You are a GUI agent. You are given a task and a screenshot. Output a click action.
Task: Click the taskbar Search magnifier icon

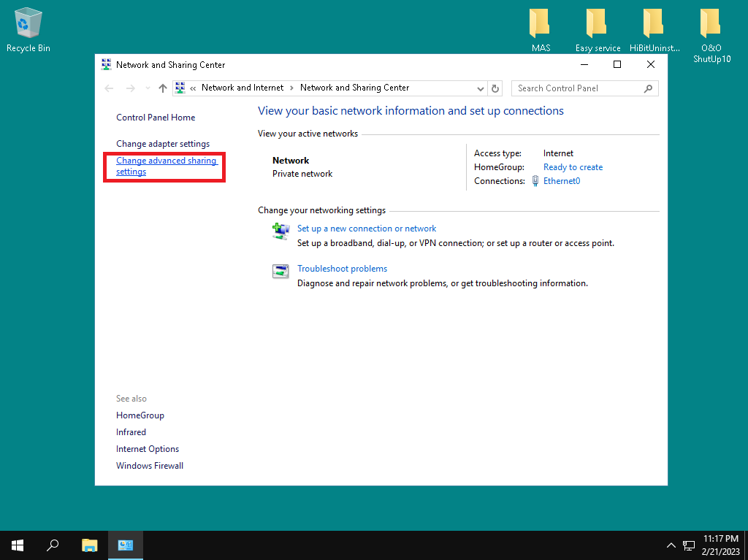tap(53, 545)
